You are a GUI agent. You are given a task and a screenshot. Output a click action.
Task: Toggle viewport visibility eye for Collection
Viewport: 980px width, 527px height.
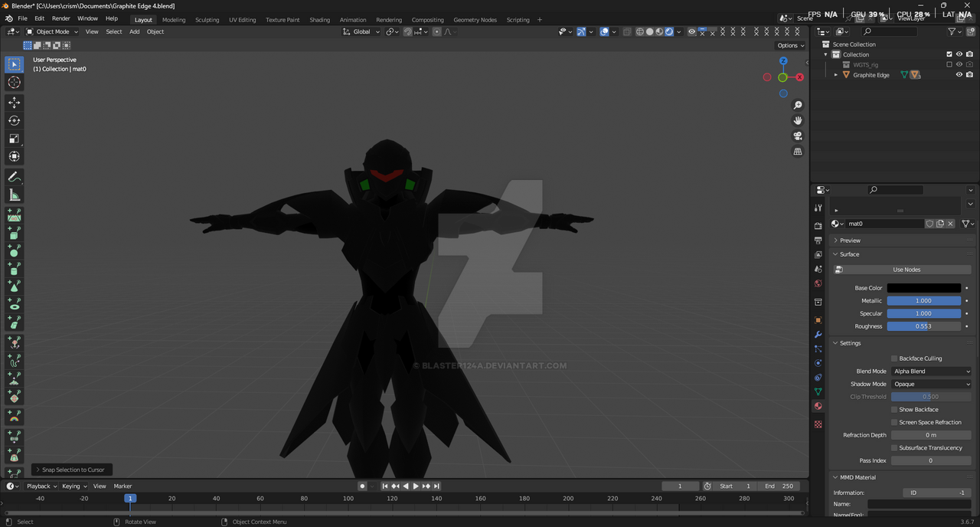pyautogui.click(x=959, y=54)
